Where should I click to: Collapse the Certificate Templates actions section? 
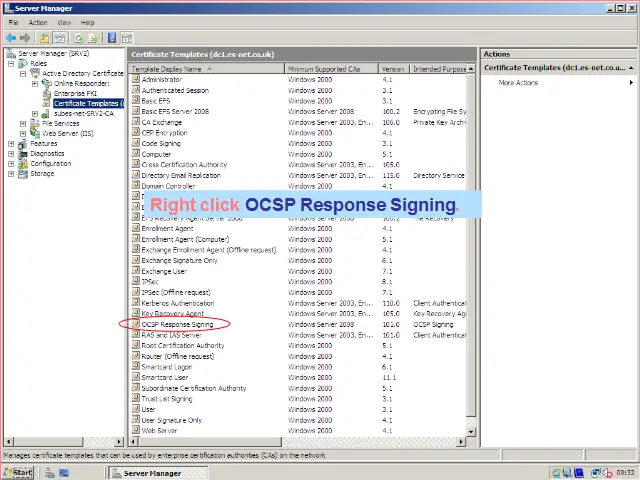(x=631, y=68)
